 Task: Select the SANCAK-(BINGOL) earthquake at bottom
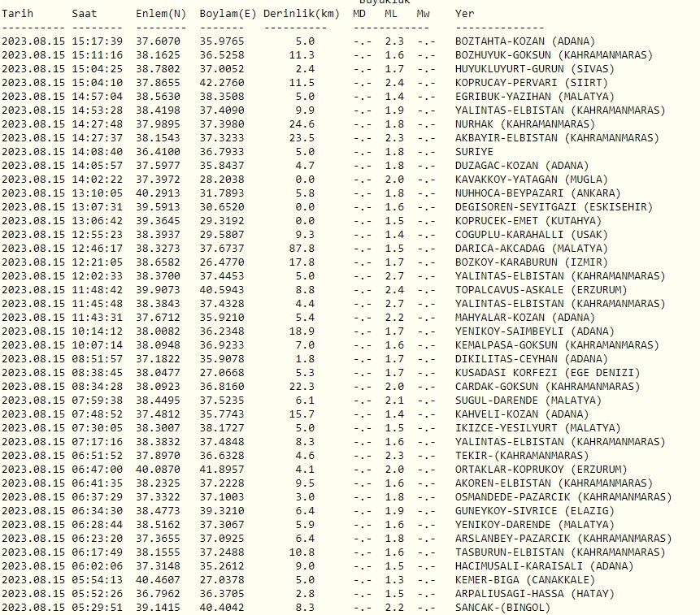[x=500, y=608]
